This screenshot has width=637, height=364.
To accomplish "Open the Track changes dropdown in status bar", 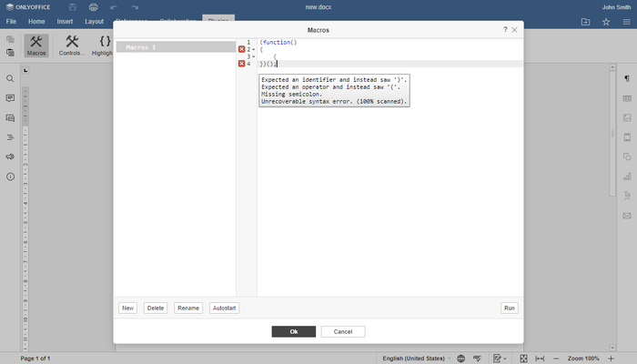I will pyautogui.click(x=500, y=359).
